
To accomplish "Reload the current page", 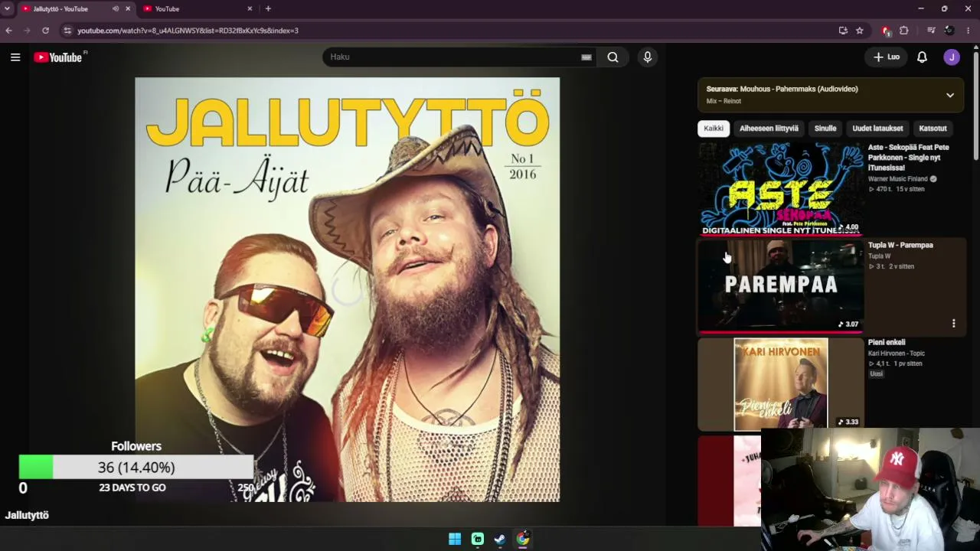I will [45, 31].
